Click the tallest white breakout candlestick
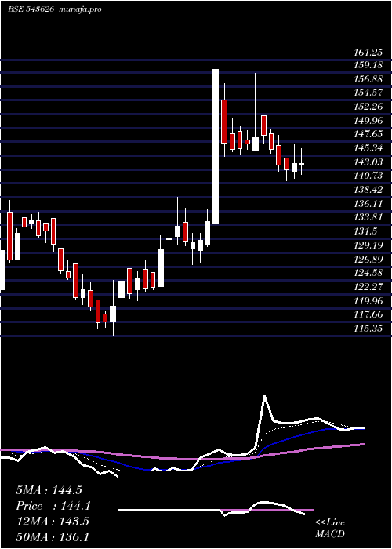The image size is (392, 549). click(216, 146)
